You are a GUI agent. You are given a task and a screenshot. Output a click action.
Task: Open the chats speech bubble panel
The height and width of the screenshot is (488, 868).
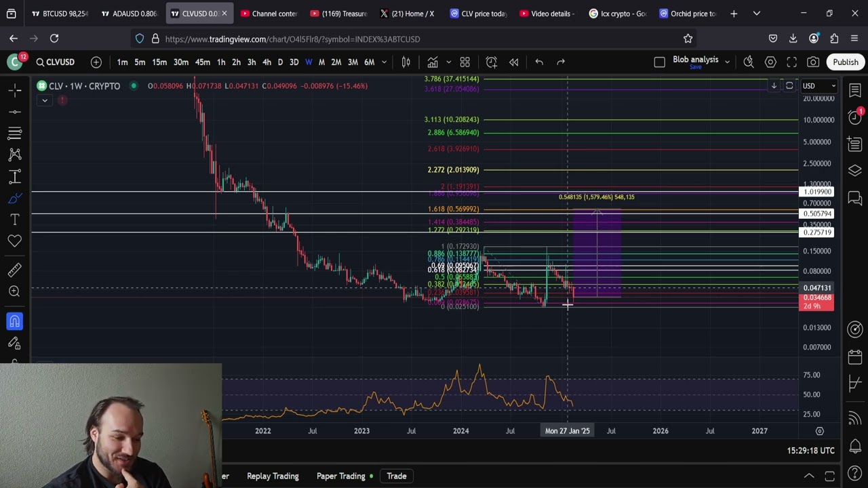855,198
